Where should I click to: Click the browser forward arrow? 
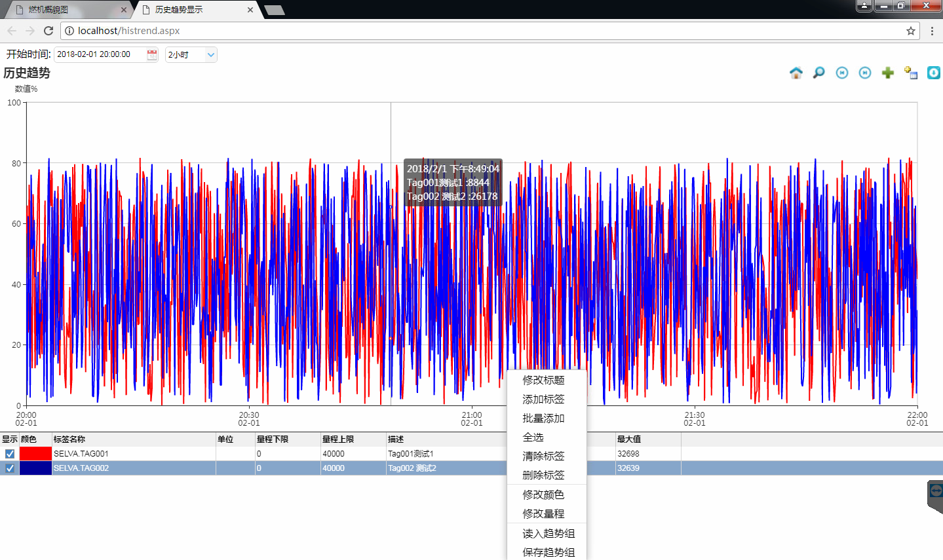pyautogui.click(x=30, y=31)
